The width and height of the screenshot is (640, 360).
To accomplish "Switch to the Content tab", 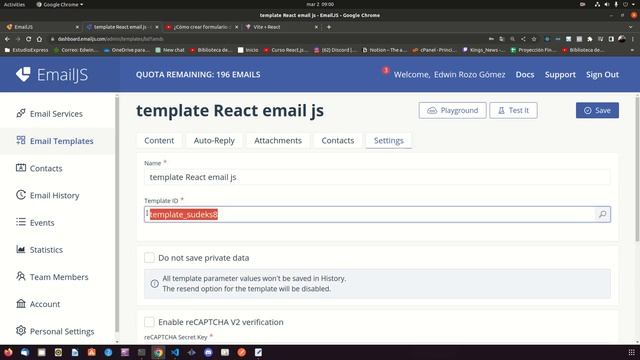I will click(159, 140).
